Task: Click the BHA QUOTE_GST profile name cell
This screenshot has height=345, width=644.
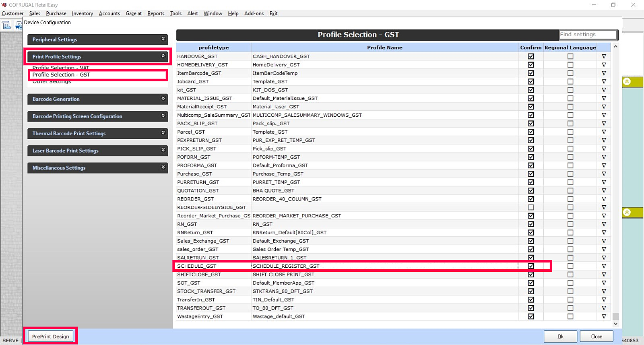Action: [385, 190]
